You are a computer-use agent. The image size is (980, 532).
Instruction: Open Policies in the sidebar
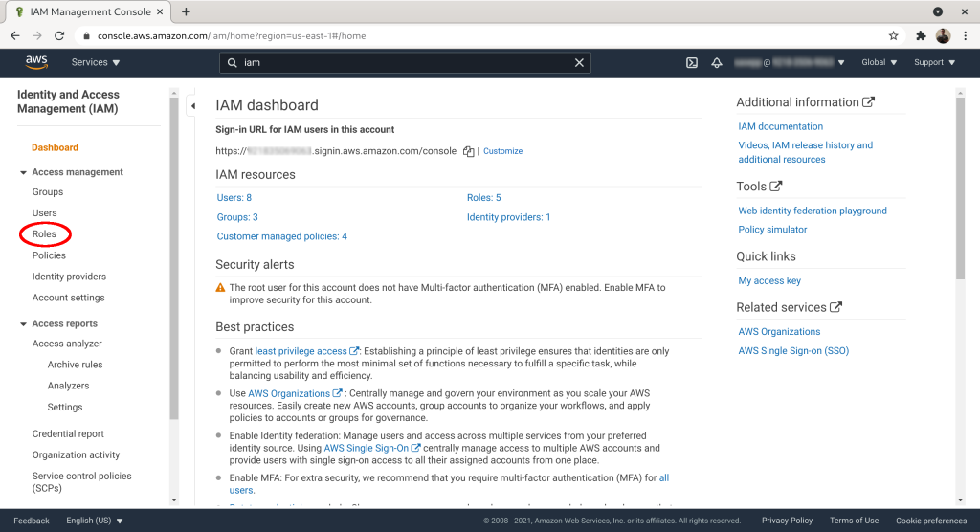[x=49, y=255]
